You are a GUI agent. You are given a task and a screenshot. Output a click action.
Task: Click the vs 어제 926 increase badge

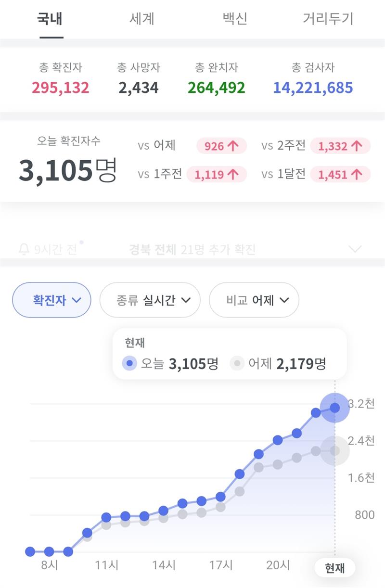[x=221, y=146]
